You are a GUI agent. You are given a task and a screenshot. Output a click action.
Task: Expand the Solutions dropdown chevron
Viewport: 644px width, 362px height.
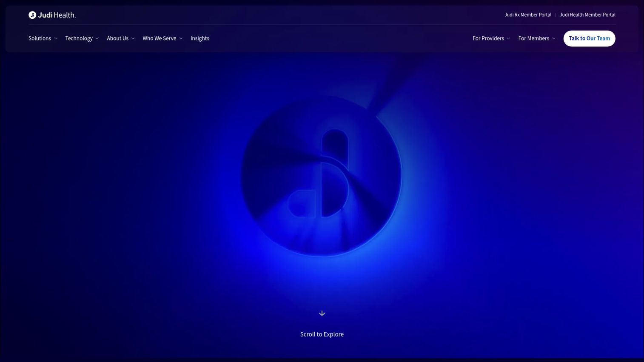coord(55,39)
